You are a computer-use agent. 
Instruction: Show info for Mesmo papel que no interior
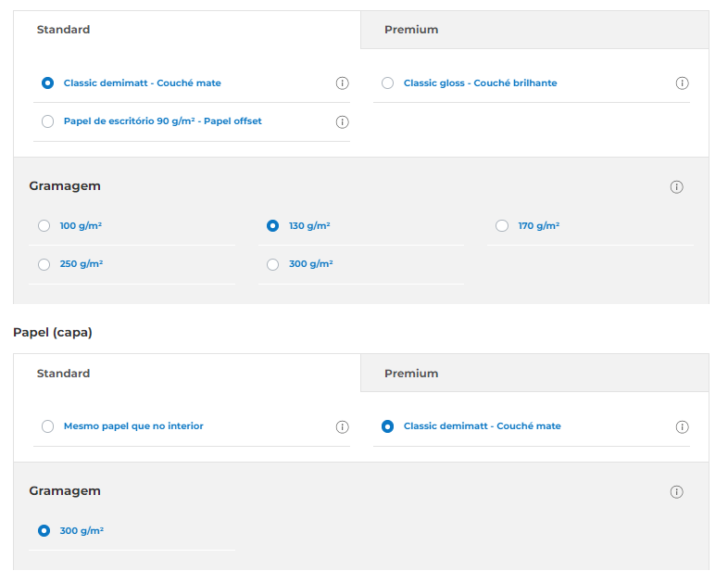point(342,426)
